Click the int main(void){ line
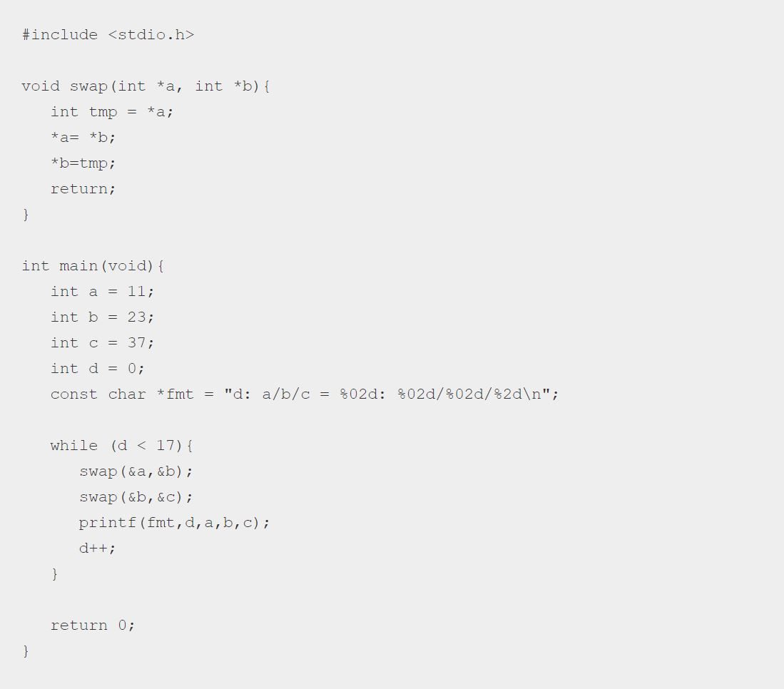The image size is (784, 689). (x=93, y=266)
